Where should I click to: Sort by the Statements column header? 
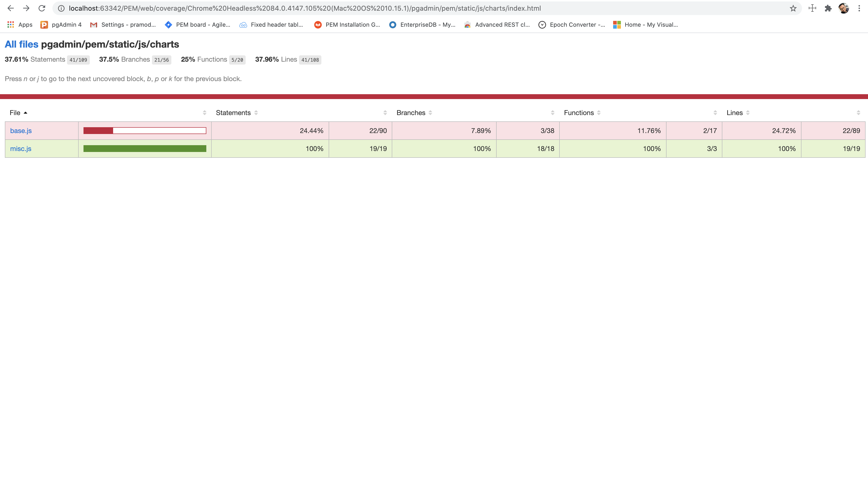233,113
